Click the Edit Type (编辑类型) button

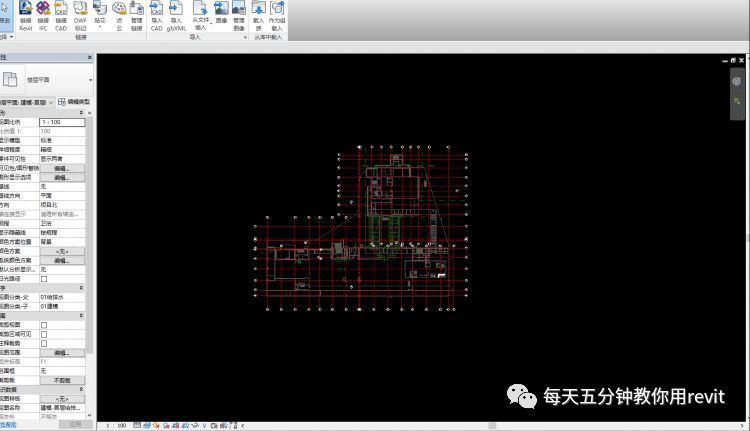click(x=75, y=102)
